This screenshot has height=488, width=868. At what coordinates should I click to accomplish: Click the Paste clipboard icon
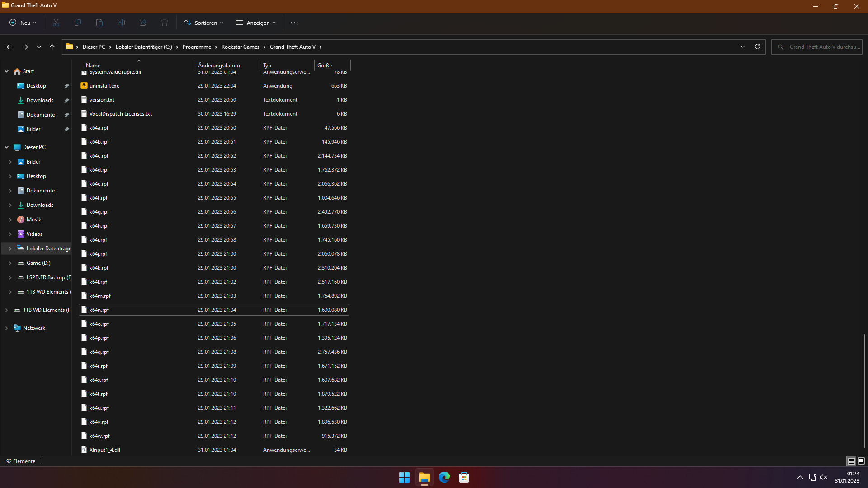tap(99, 23)
